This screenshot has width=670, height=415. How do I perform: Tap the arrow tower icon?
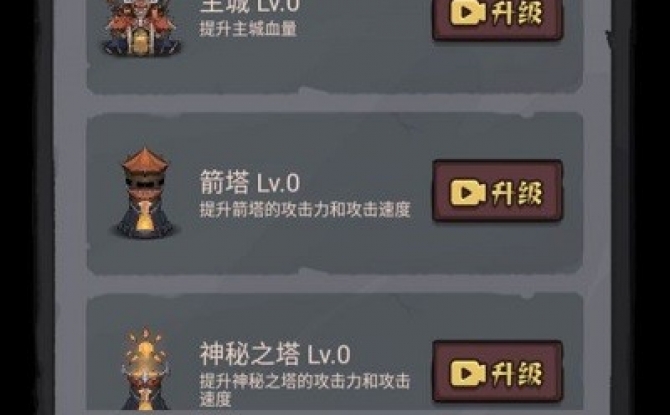144,193
